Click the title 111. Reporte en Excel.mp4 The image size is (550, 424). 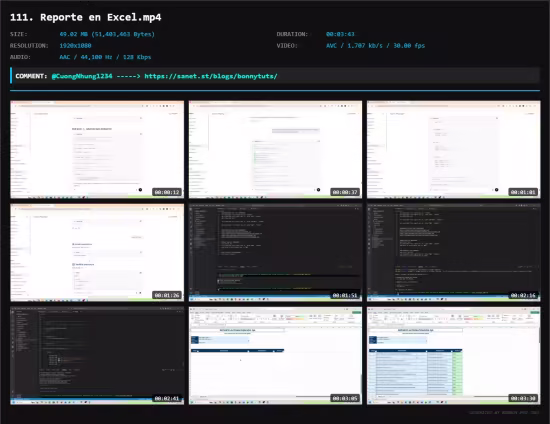tap(86, 17)
